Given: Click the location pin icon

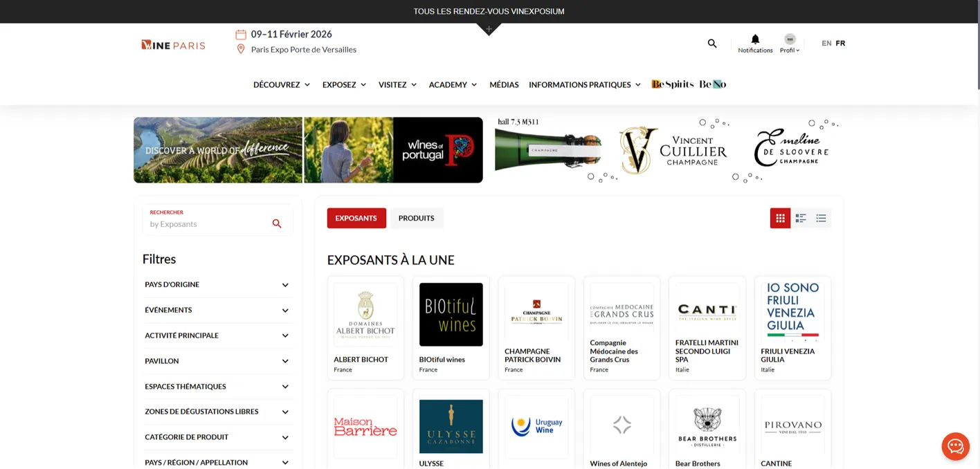Looking at the screenshot, I should 241,49.
